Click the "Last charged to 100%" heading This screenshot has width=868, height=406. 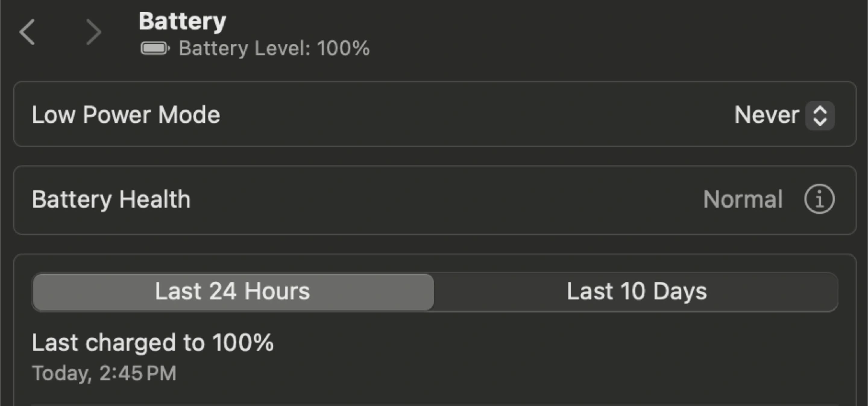coord(153,343)
